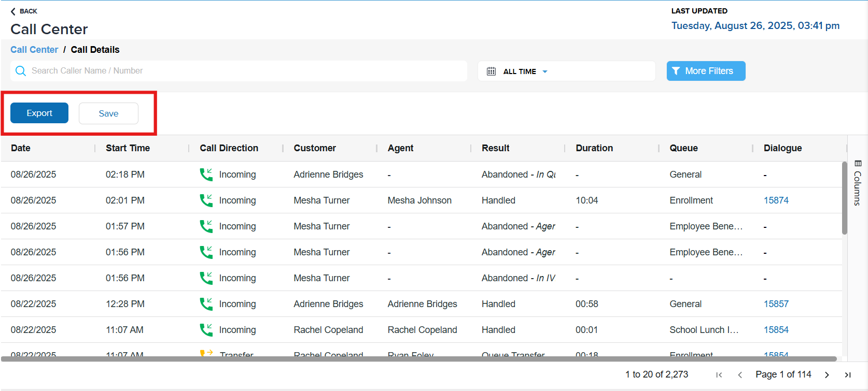Jump to the last page arrow
Screen dimensions: 868x391
point(848,375)
